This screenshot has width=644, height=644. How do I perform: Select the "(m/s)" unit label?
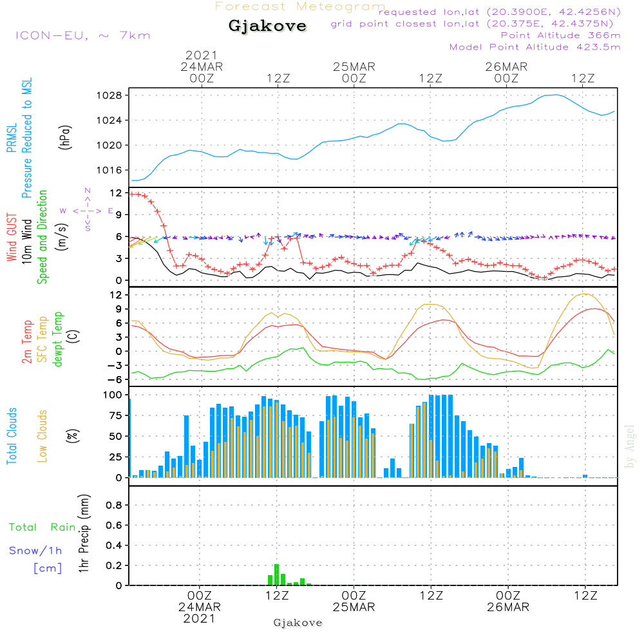point(62,237)
